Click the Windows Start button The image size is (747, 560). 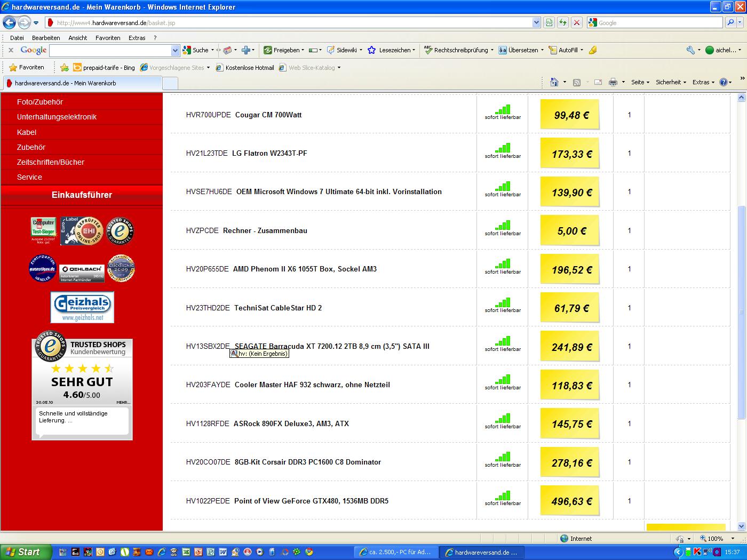tap(26, 552)
